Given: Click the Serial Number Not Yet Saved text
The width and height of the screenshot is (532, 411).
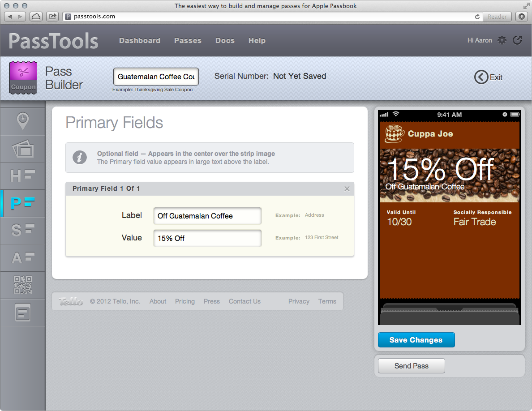Looking at the screenshot, I should (270, 76).
